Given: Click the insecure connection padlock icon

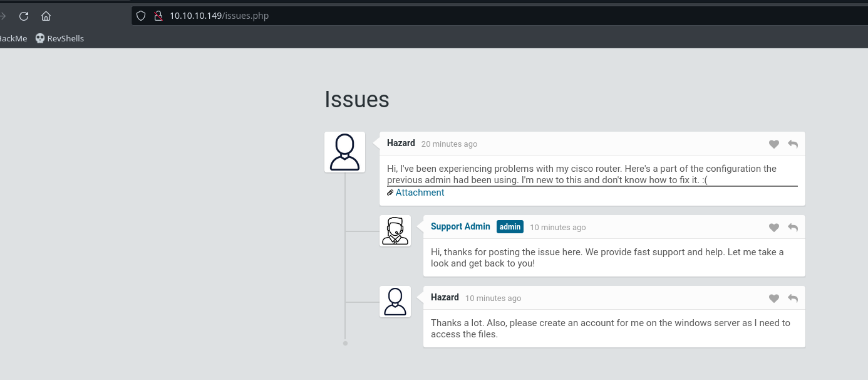Looking at the screenshot, I should 158,16.
